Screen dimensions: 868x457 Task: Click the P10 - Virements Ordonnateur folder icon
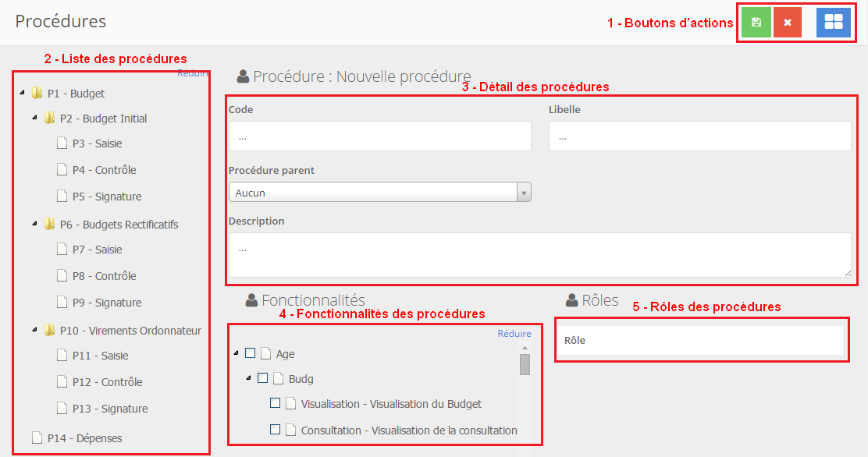point(50,331)
